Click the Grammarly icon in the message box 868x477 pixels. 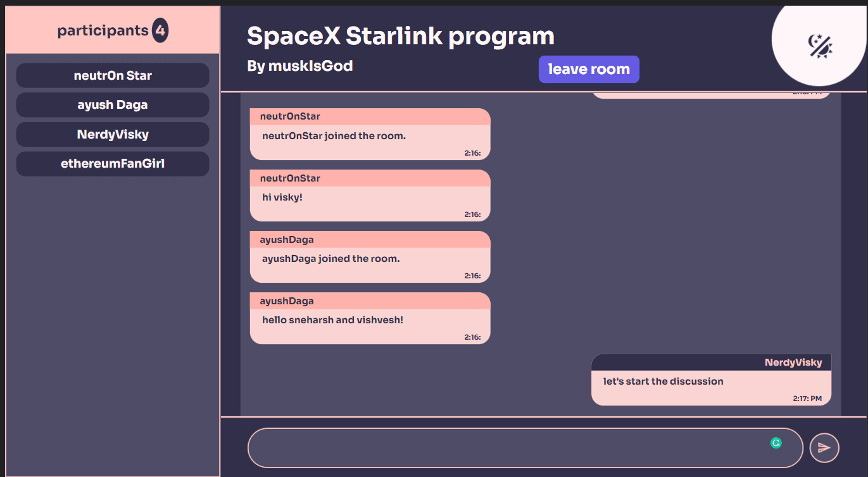(776, 443)
